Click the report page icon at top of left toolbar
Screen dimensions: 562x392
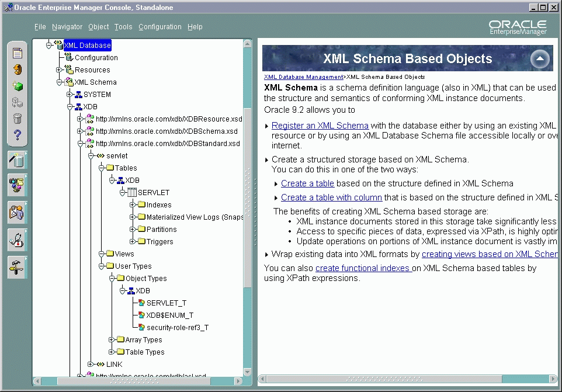click(x=18, y=53)
